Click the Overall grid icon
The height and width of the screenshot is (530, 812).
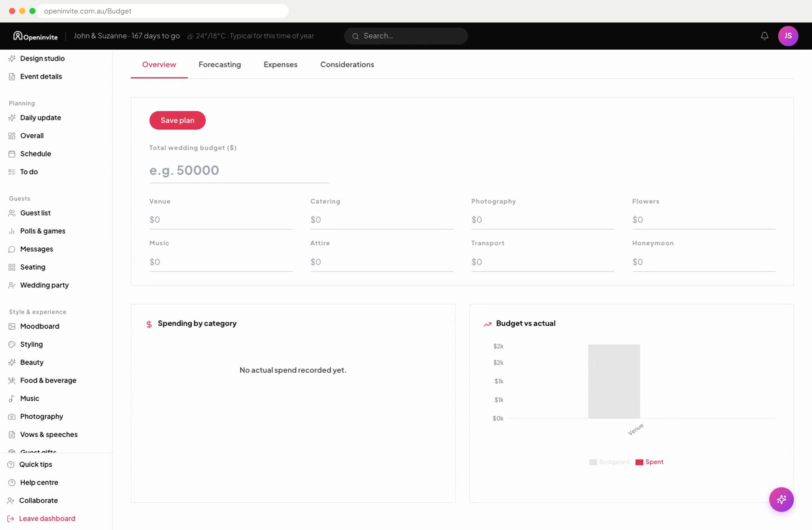[x=12, y=136]
